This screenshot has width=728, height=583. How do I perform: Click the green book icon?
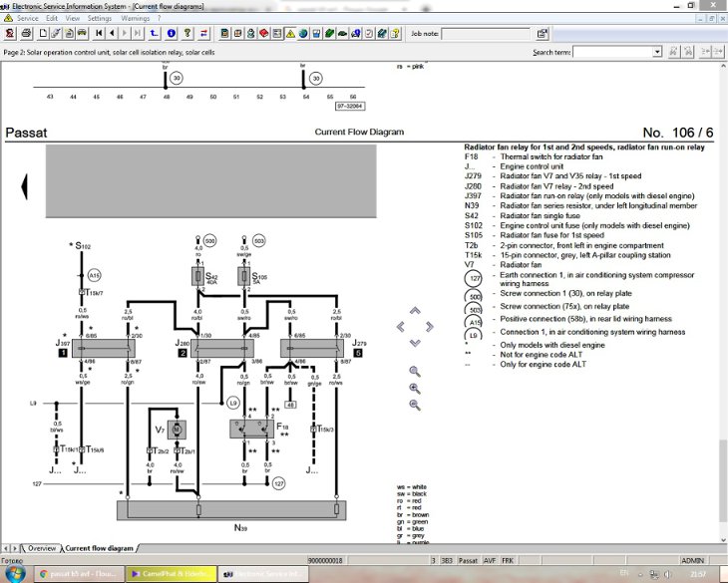329,34
